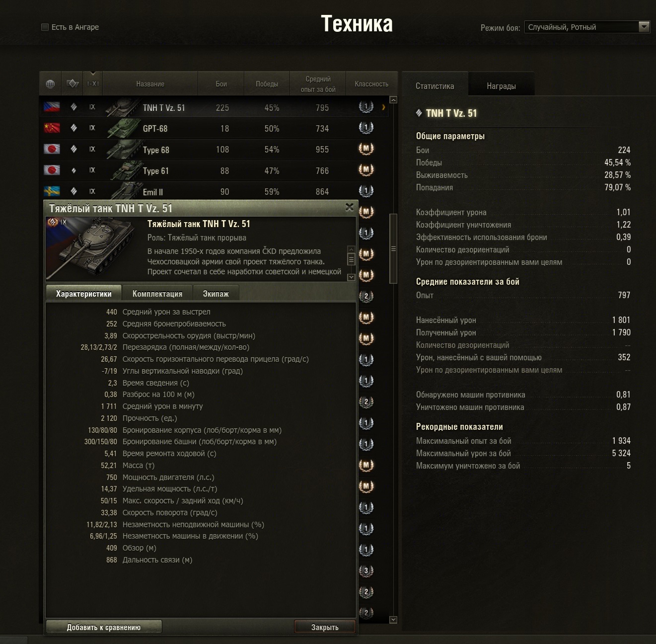Click Type 68 mastery badge M icon
Viewport: 656px width, 644px height.
pyautogui.click(x=366, y=149)
